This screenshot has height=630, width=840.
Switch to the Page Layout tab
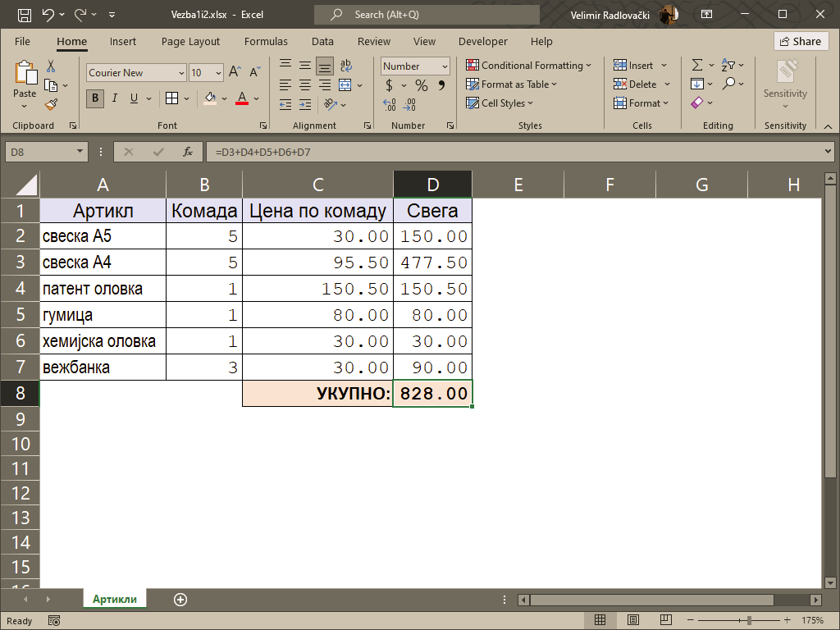pos(190,41)
